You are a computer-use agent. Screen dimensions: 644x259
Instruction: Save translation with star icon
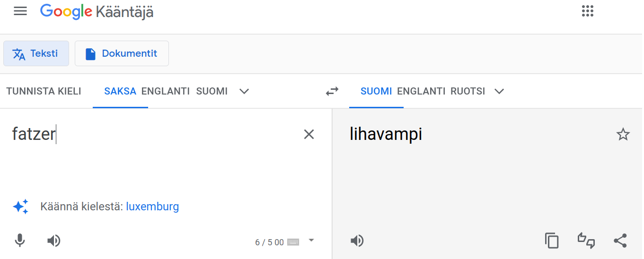click(x=623, y=135)
